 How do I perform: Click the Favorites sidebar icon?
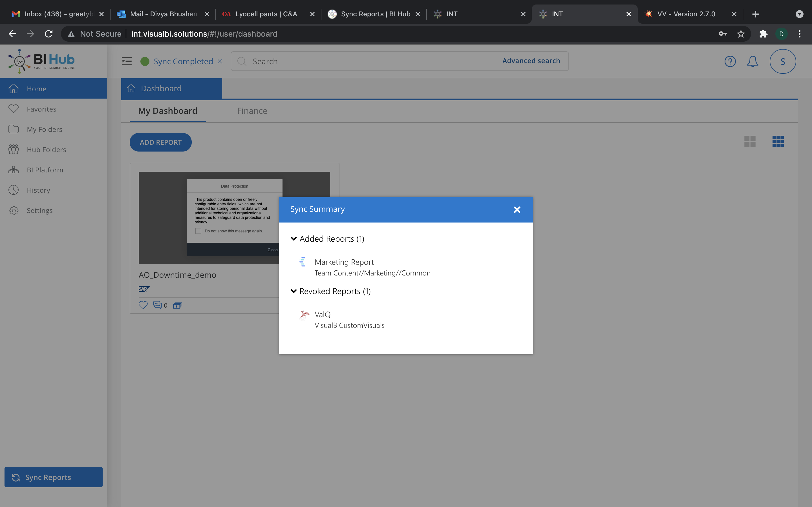pos(14,109)
